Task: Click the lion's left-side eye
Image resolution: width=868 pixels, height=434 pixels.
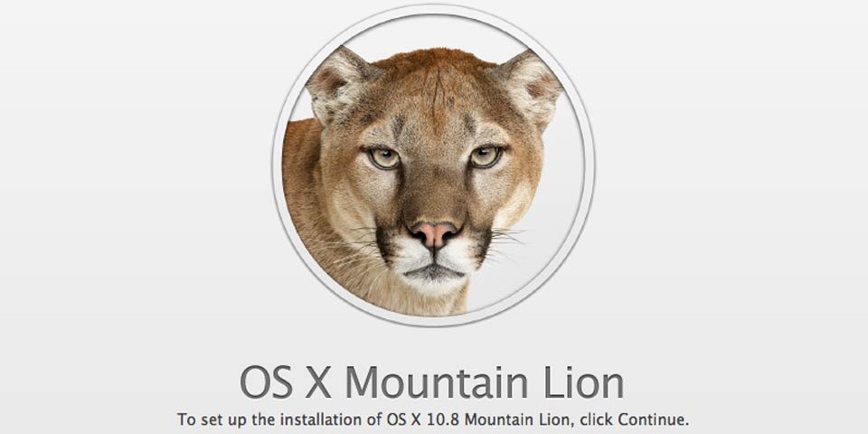Action: pyautogui.click(x=383, y=157)
